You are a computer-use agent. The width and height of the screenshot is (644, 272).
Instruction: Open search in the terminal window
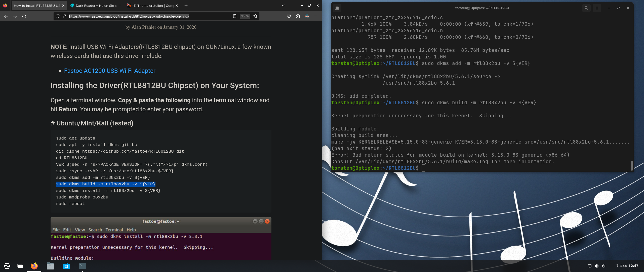click(x=586, y=8)
